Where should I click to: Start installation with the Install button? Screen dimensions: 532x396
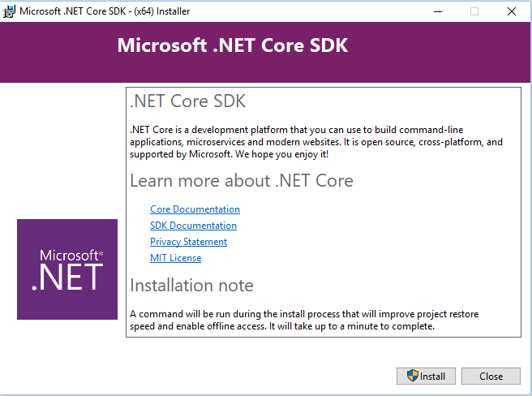coord(426,376)
